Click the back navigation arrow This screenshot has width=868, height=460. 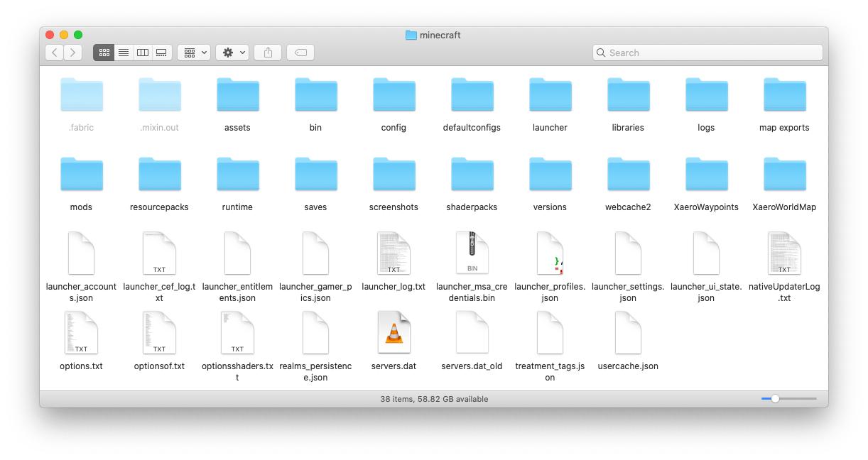[x=54, y=52]
